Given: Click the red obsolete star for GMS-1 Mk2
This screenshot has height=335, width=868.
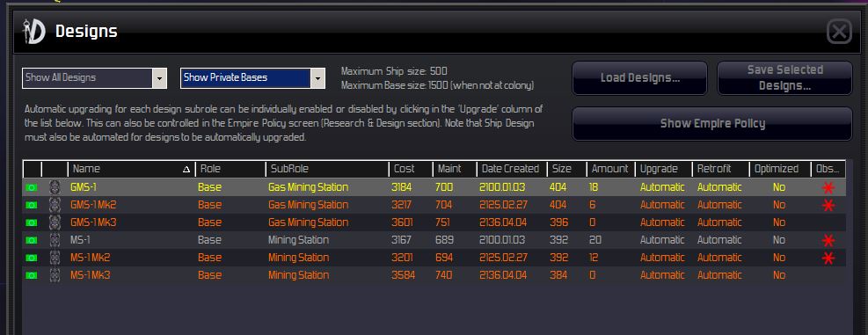Looking at the screenshot, I should (x=828, y=206).
